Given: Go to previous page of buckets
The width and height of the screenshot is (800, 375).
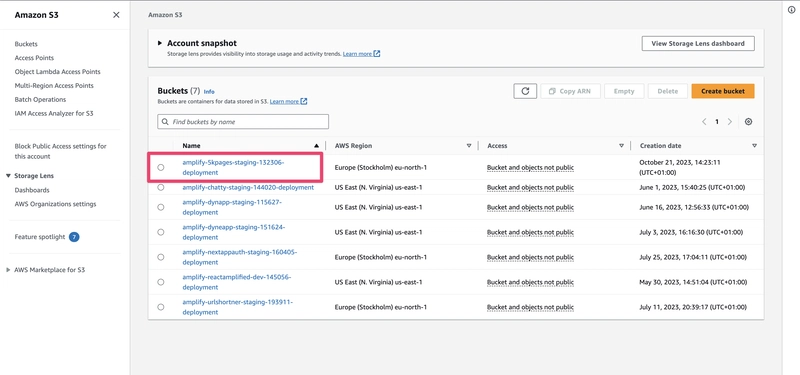Looking at the screenshot, I should pyautogui.click(x=704, y=122).
